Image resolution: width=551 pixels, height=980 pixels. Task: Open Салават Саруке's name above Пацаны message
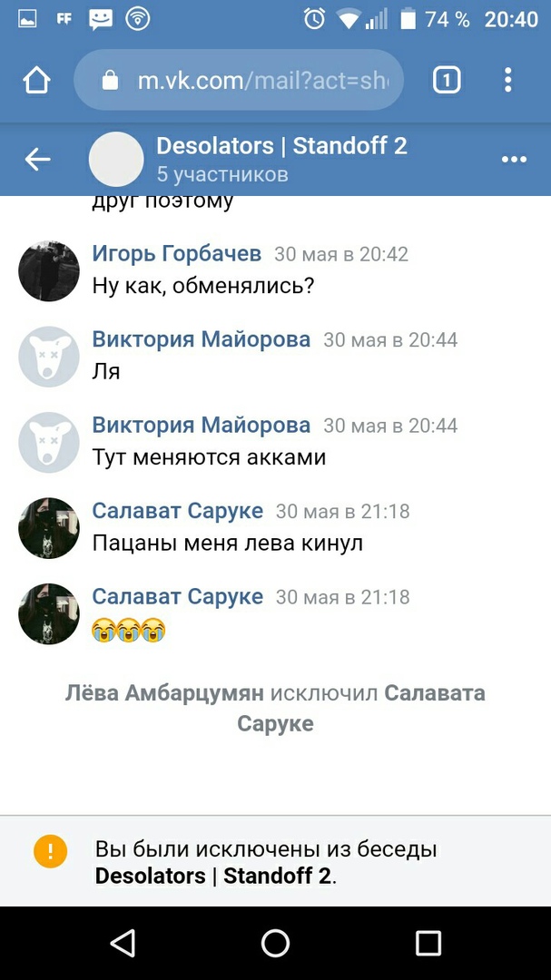[178, 510]
